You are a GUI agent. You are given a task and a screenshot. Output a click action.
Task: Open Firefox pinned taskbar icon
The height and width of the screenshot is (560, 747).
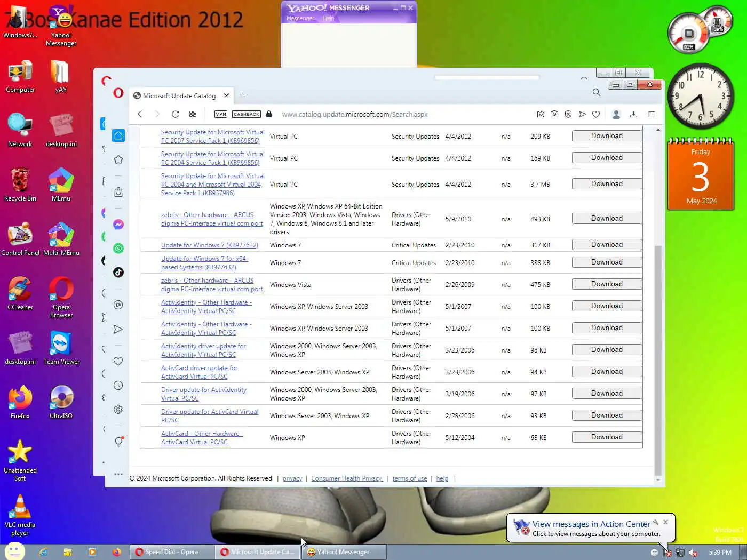point(117,552)
